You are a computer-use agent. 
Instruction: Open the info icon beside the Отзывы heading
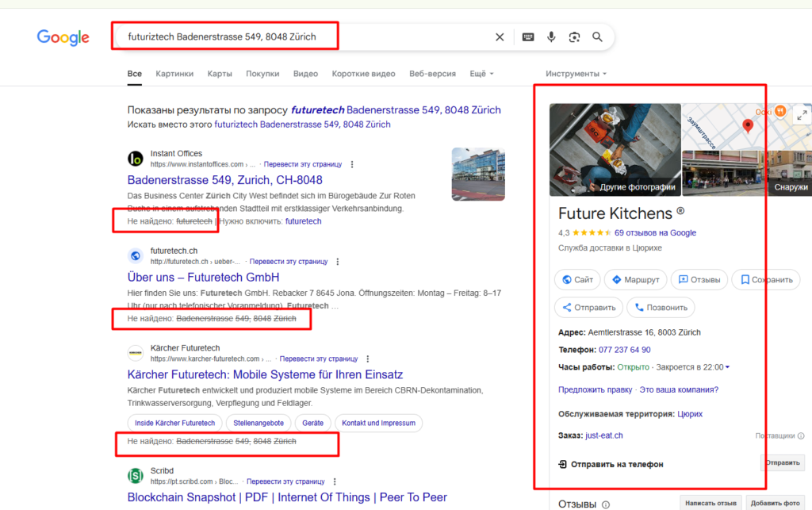(605, 504)
